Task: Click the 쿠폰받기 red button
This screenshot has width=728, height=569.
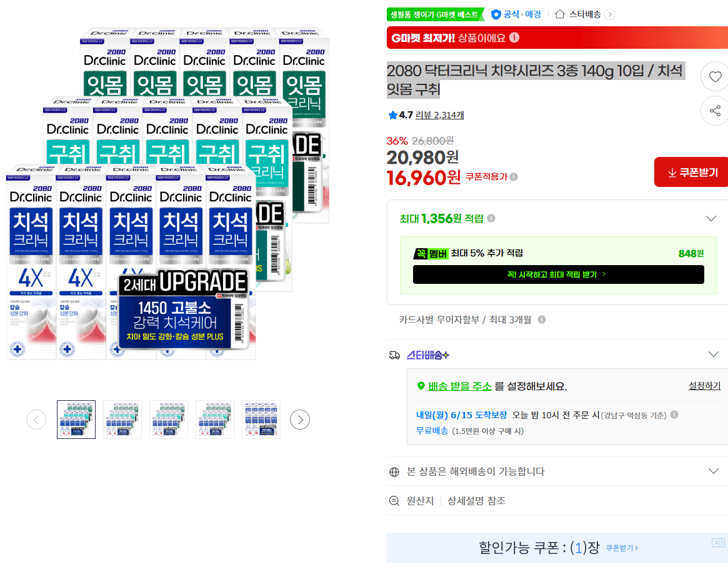Action: click(692, 173)
